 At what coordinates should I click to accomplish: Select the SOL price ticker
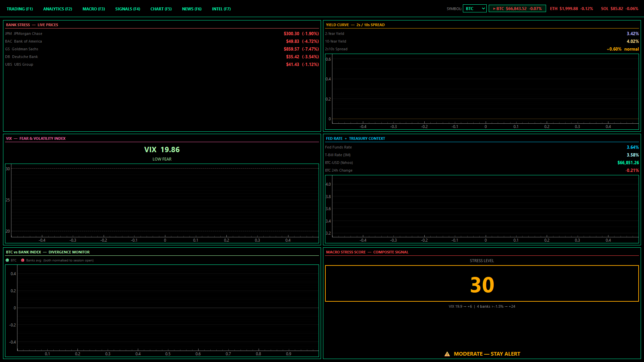(x=619, y=9)
